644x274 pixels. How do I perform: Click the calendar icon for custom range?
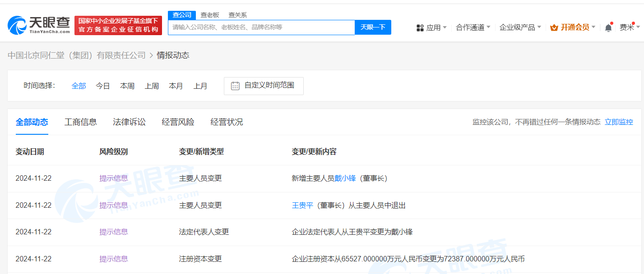(x=235, y=86)
